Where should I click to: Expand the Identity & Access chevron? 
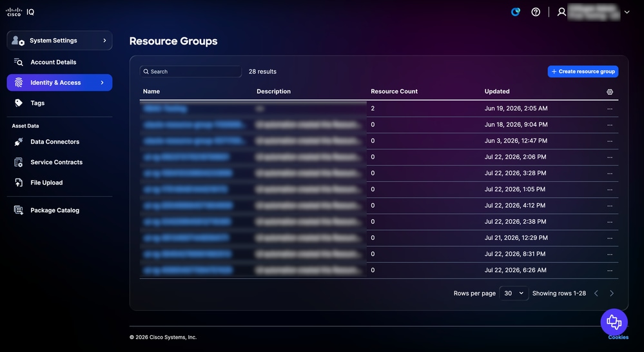[x=102, y=83]
